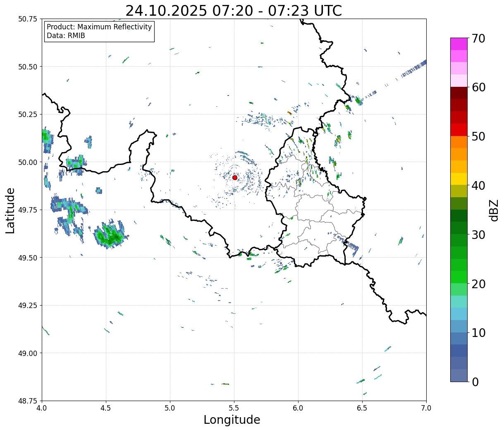
Task: Click the 6.0 longitude tick label
Action: 298,408
